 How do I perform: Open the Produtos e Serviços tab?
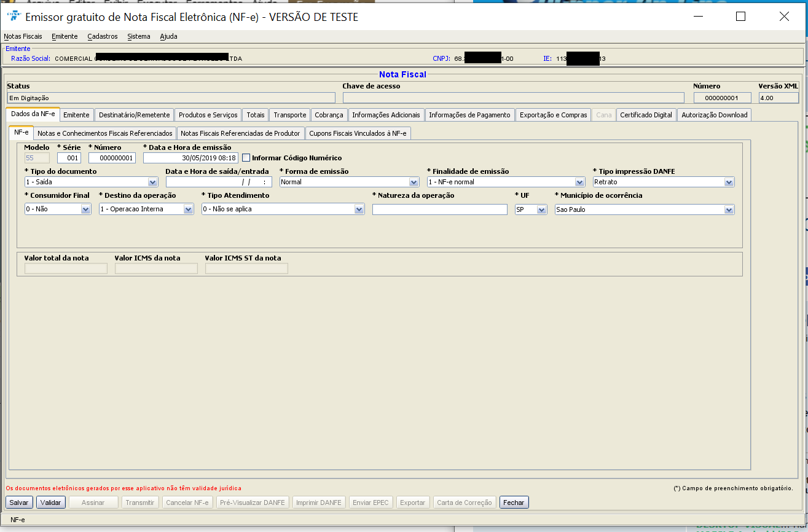click(x=208, y=115)
